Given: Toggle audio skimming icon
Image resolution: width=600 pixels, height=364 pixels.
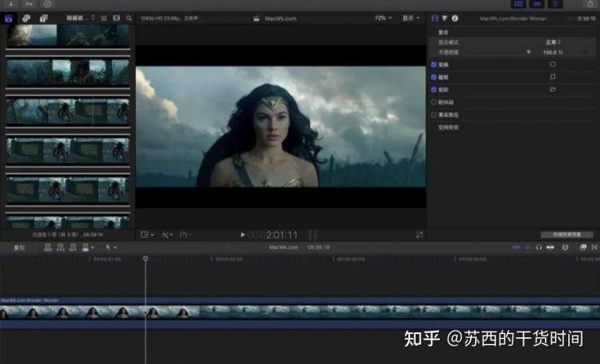Looking at the screenshot, I should [527, 247].
